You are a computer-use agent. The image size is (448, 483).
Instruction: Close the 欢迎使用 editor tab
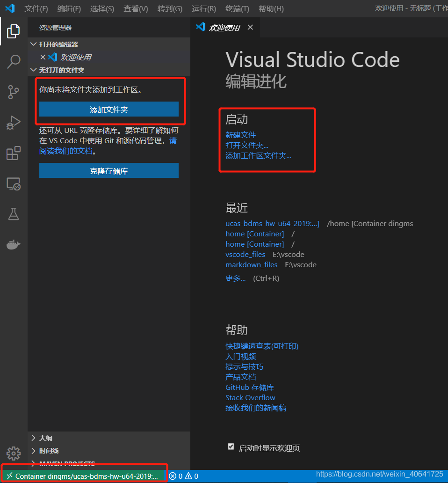[251, 28]
